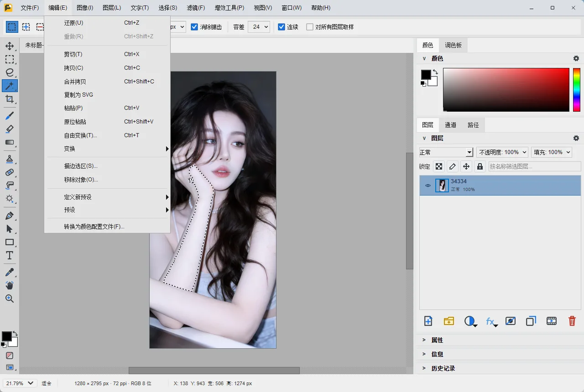Viewport: 584px width, 392px height.
Task: Open the 图层 panel gear settings
Action: [576, 138]
